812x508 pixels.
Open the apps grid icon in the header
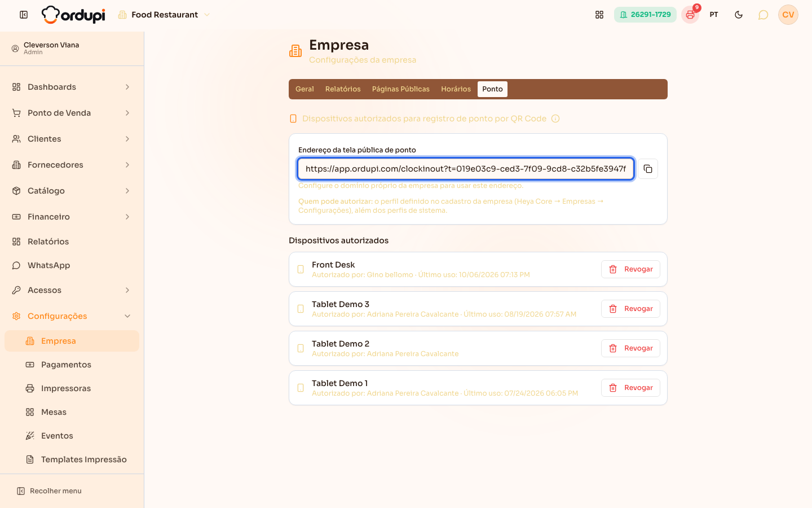click(599, 15)
